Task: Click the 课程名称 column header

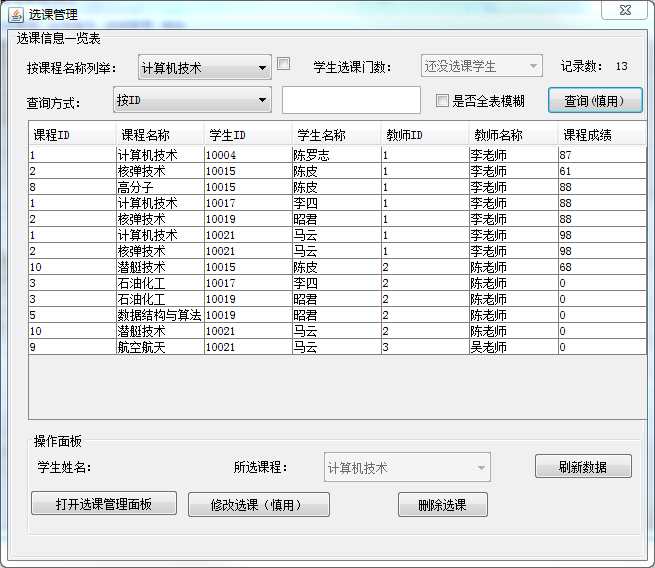Action: [160, 135]
